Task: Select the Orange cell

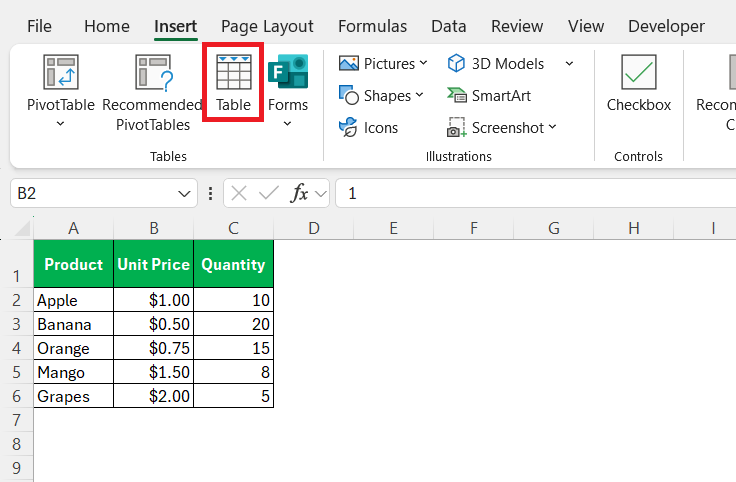Action: pos(74,348)
